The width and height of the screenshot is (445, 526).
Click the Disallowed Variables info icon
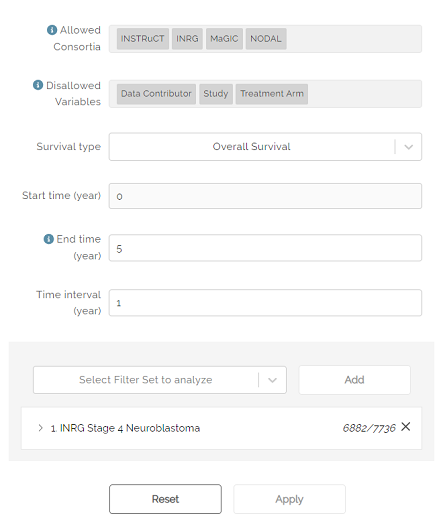pos(38,85)
